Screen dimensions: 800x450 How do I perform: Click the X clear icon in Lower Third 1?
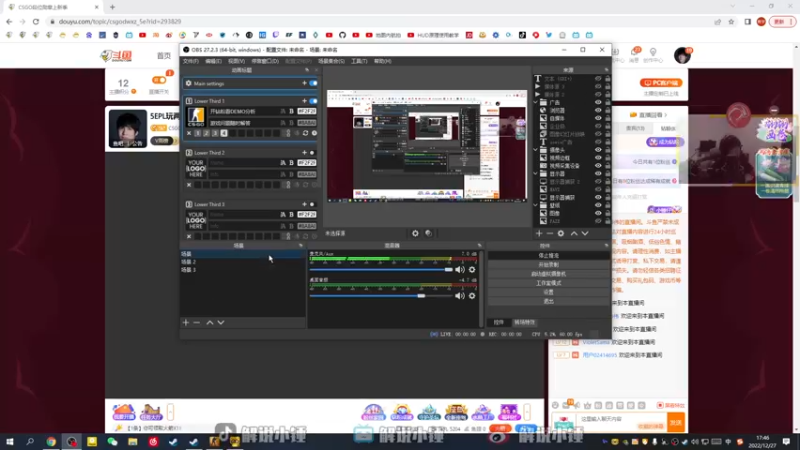[189, 133]
